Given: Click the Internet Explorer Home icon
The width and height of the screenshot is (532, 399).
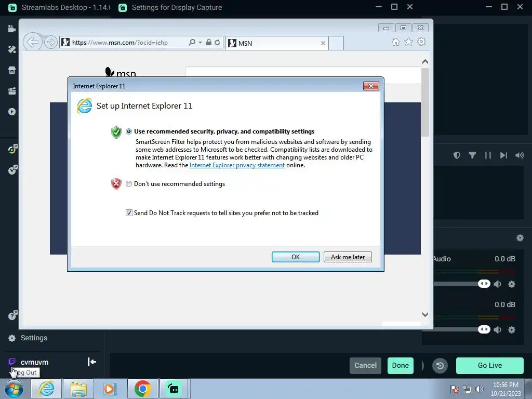Looking at the screenshot, I should click(395, 42).
